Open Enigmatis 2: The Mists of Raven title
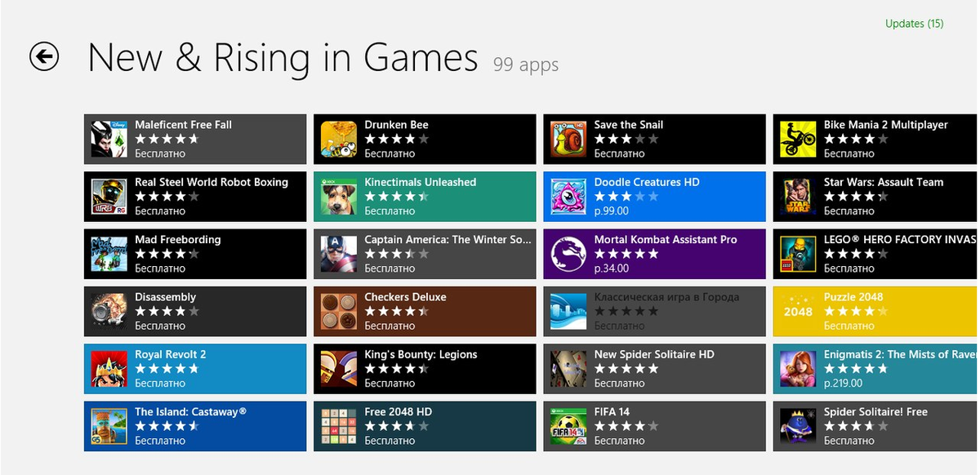This screenshot has height=475, width=980. point(900,354)
